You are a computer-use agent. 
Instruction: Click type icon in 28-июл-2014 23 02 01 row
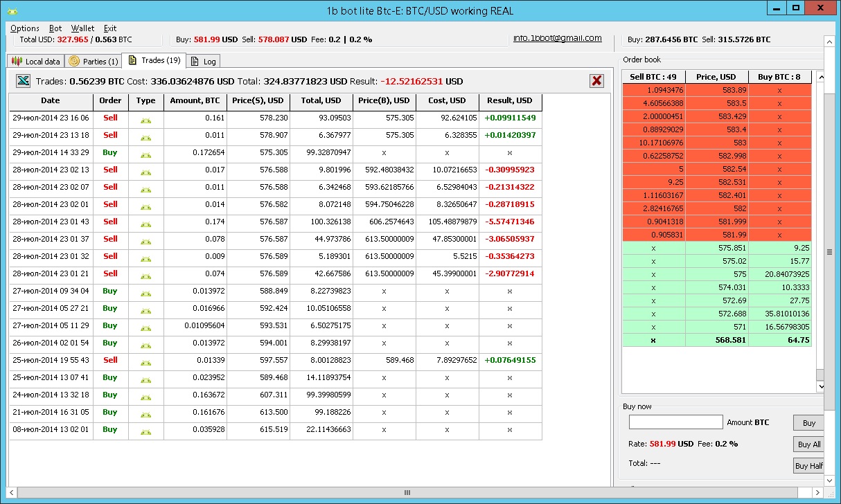point(145,206)
